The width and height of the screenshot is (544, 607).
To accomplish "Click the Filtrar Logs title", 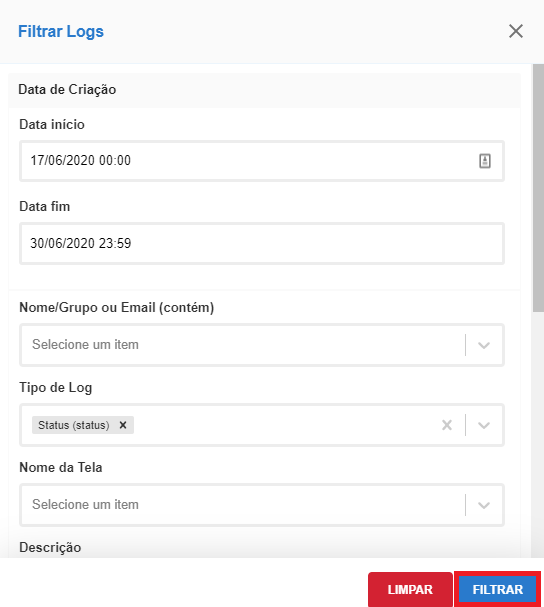I will click(61, 31).
